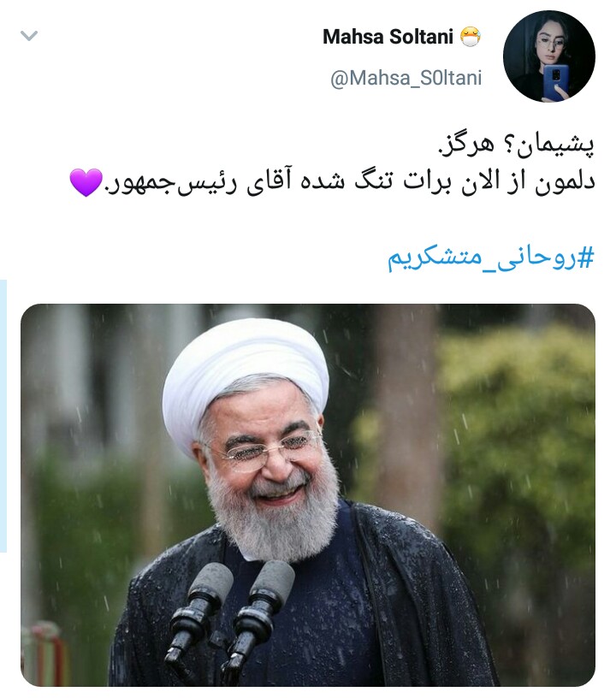Click the hash symbol of the hashtag

586,257
